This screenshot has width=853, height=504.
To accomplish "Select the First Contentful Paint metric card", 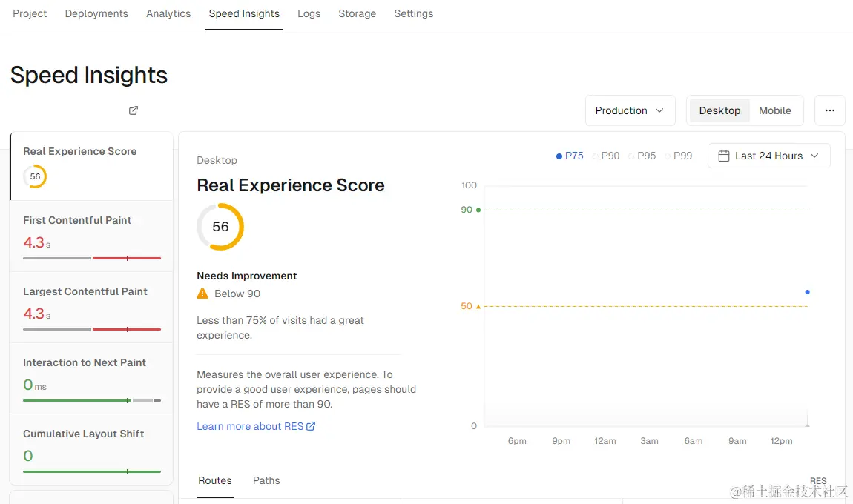I will [91, 236].
